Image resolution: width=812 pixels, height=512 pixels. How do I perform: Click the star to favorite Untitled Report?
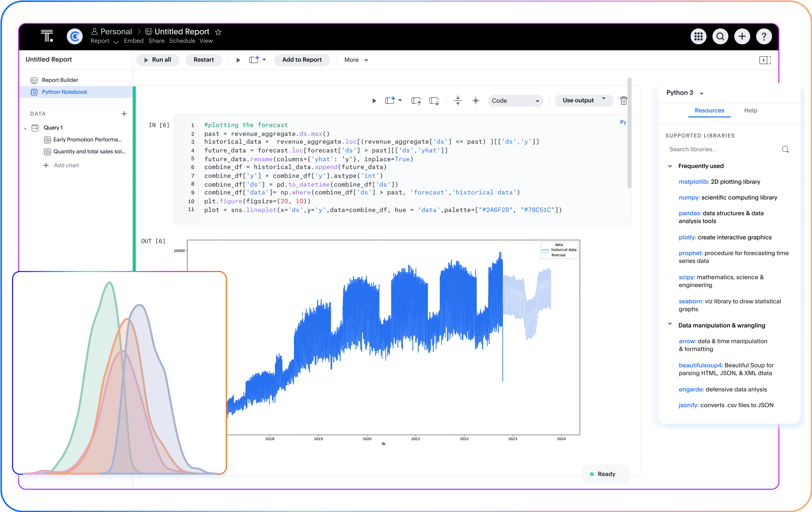(218, 32)
